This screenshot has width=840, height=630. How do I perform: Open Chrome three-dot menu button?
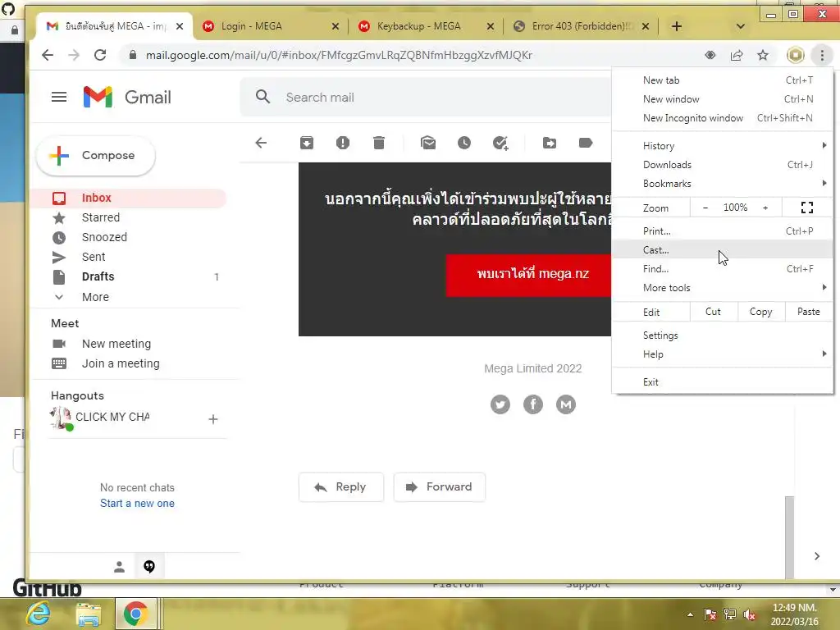(x=822, y=55)
